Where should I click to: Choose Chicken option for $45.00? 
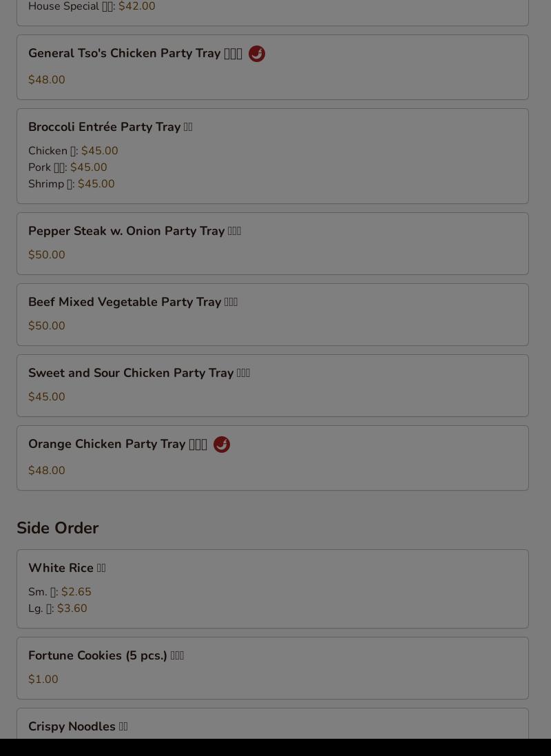click(x=73, y=151)
